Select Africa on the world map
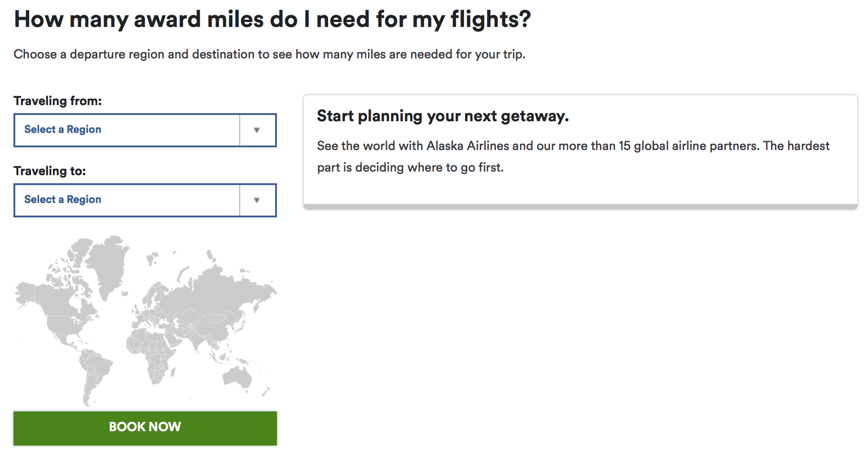 point(153,355)
